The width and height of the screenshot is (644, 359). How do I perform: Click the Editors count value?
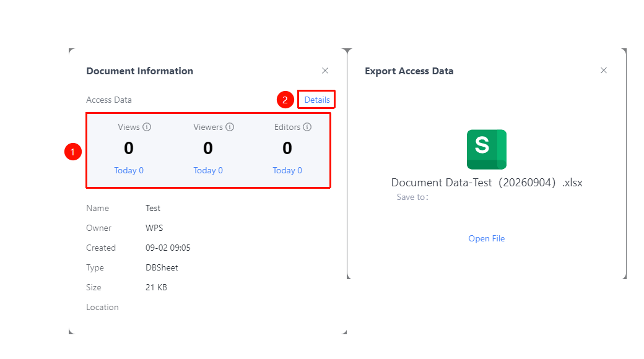(x=287, y=149)
